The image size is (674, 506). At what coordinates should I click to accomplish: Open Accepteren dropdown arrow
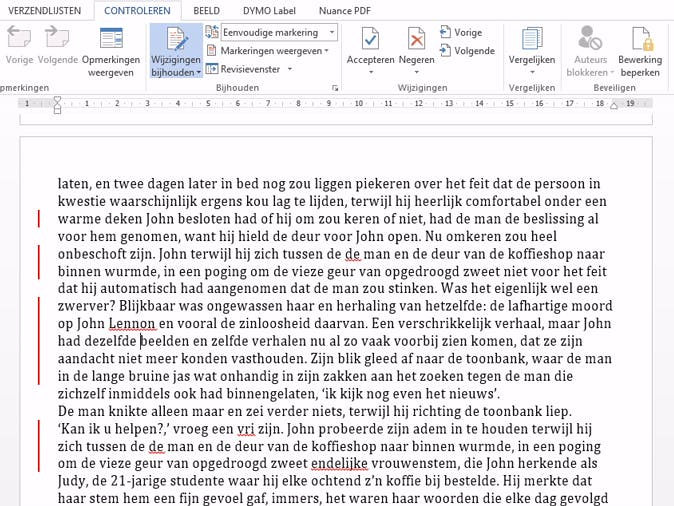(371, 72)
